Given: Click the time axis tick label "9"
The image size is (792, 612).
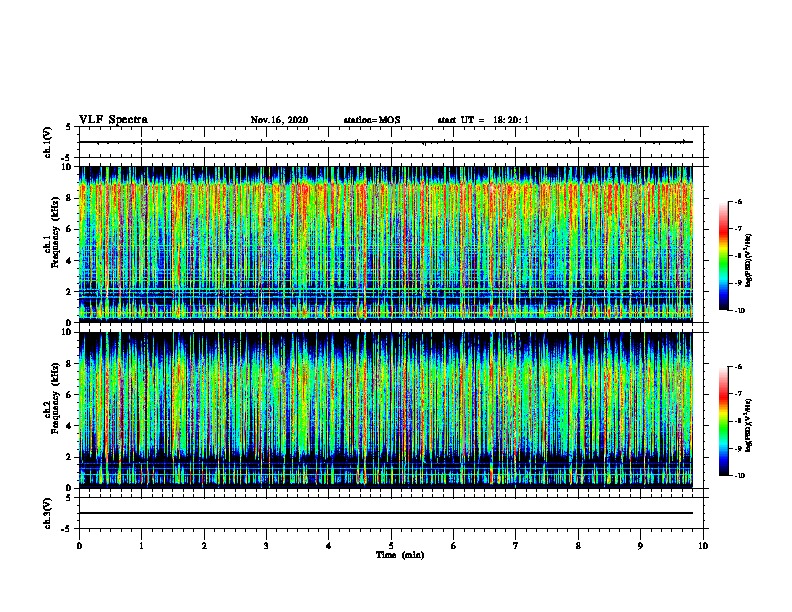Looking at the screenshot, I should pyautogui.click(x=640, y=546).
